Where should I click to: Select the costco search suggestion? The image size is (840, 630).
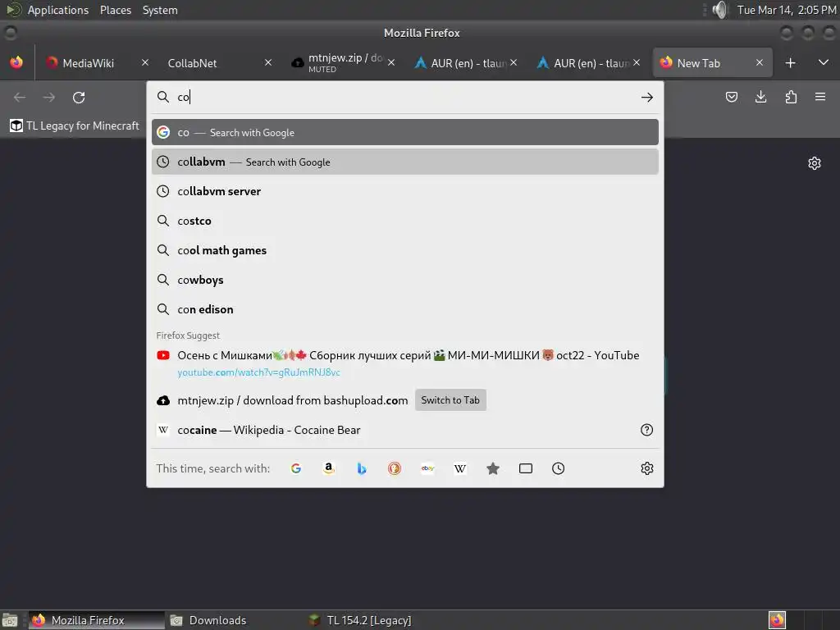click(x=405, y=221)
